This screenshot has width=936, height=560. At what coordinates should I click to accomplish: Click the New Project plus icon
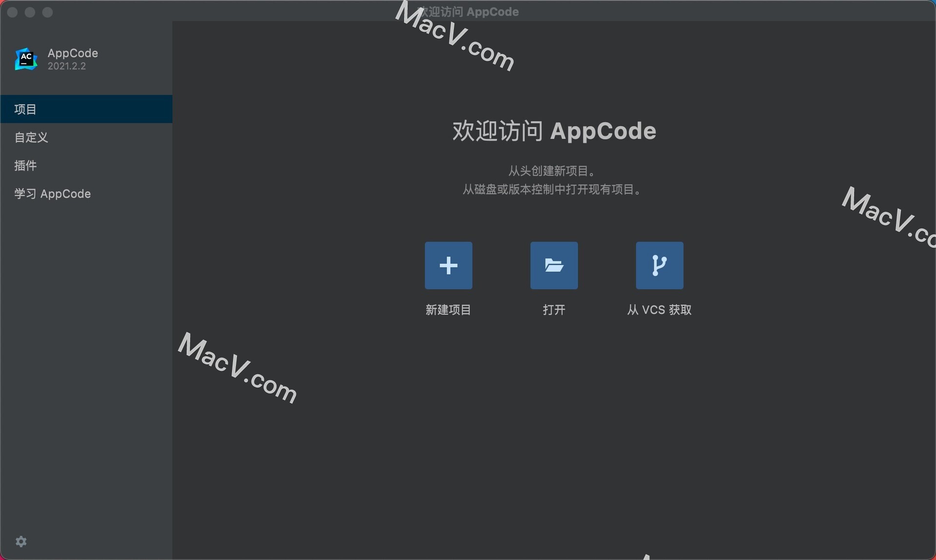(x=448, y=266)
